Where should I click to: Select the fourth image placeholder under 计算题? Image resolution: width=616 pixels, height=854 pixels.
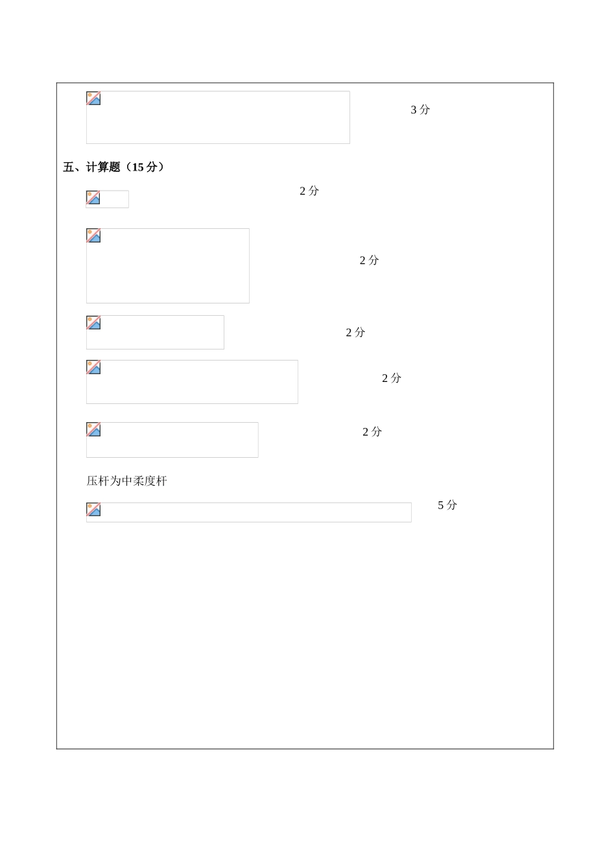(193, 382)
